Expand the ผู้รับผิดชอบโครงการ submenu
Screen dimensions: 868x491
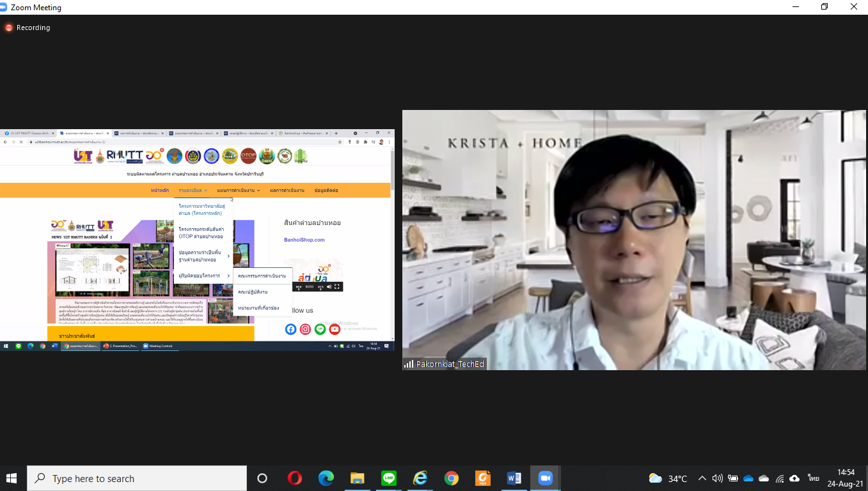click(203, 276)
